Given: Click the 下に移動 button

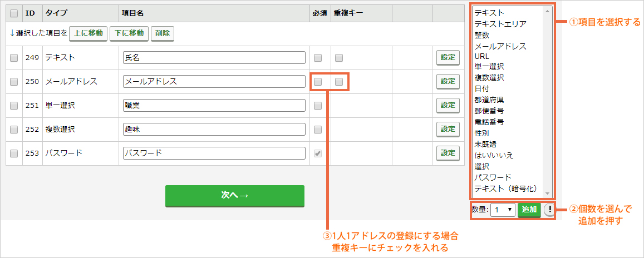Looking at the screenshot, I should click(x=129, y=33).
